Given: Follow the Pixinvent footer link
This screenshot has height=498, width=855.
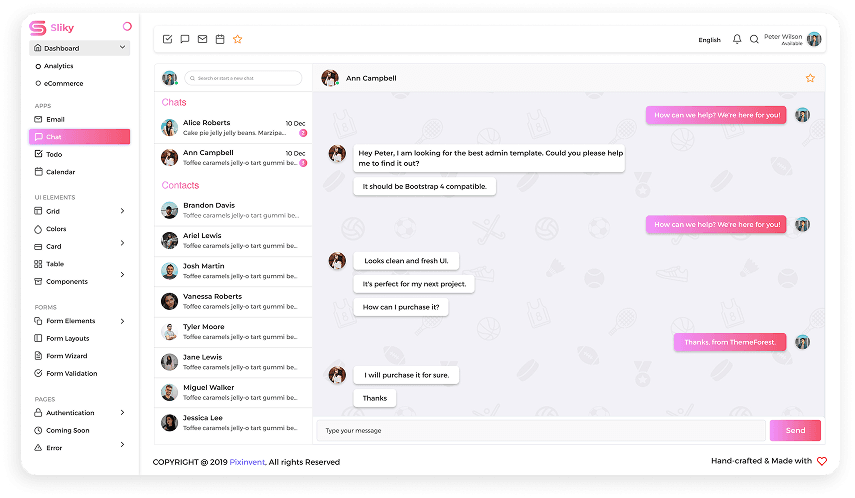Looking at the screenshot, I should coord(247,462).
